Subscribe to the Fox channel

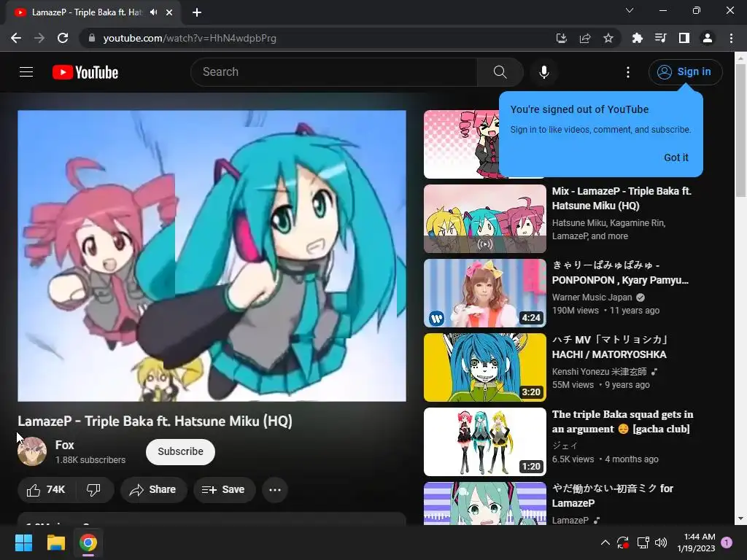point(181,451)
